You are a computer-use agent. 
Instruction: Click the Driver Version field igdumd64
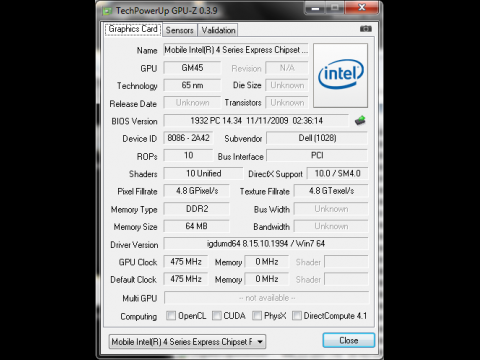266,244
